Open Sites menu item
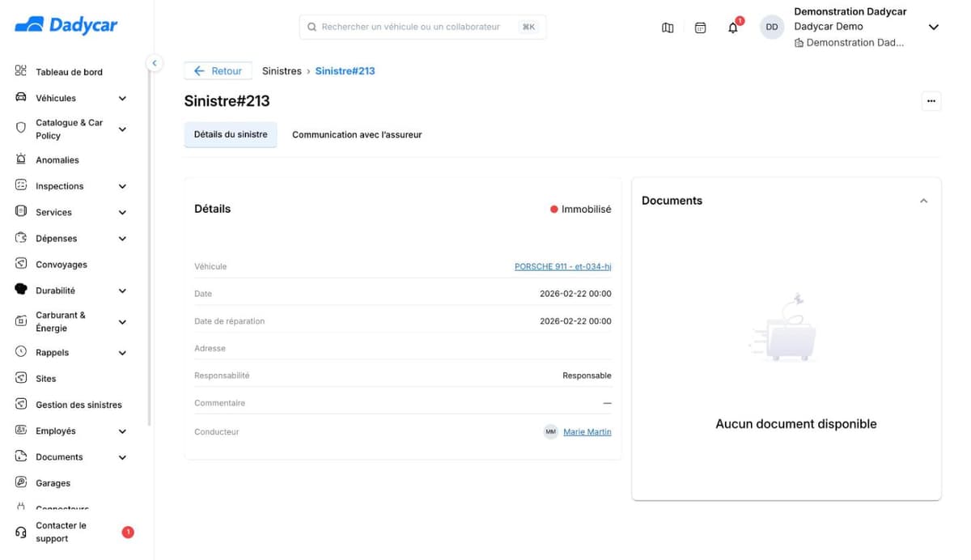 click(46, 379)
